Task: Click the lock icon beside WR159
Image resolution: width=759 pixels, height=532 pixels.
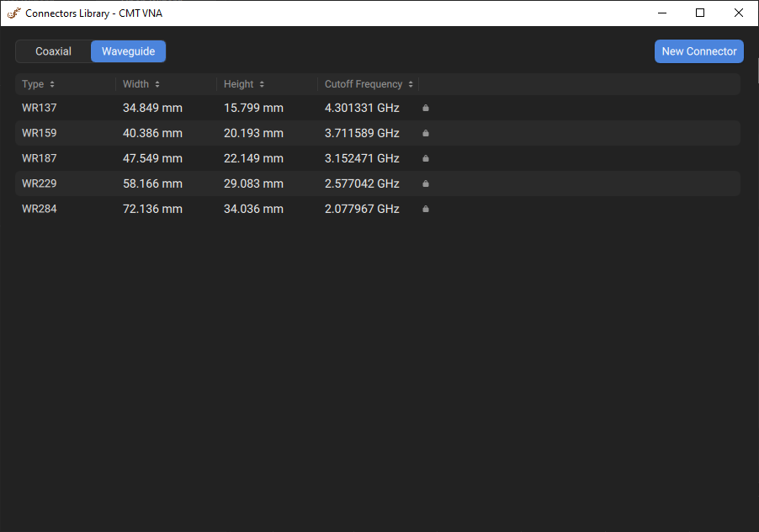Action: click(x=426, y=133)
